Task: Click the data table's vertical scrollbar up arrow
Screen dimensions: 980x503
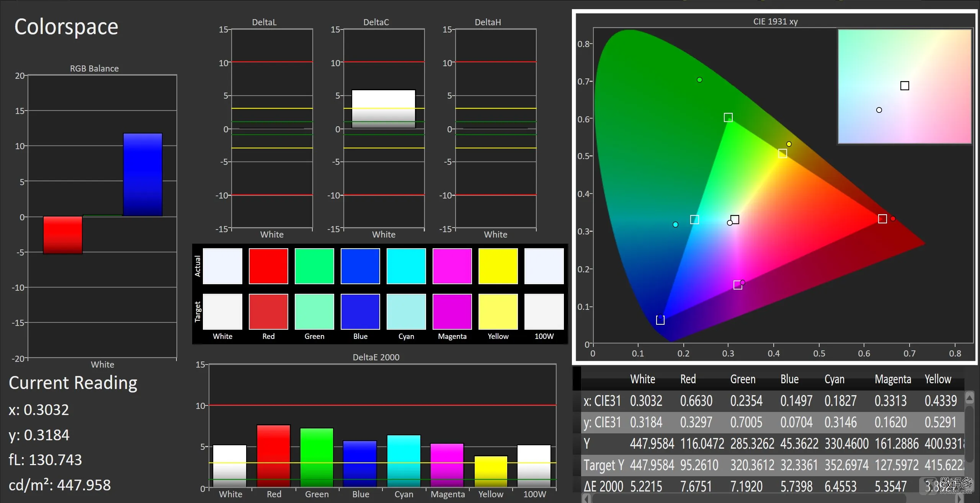Action: pos(969,397)
